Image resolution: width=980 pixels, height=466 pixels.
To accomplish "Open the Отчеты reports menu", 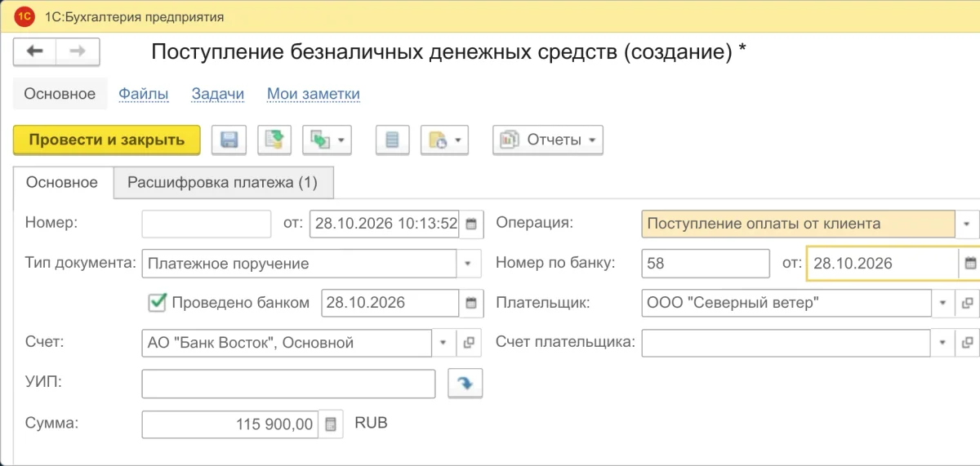I will 547,140.
